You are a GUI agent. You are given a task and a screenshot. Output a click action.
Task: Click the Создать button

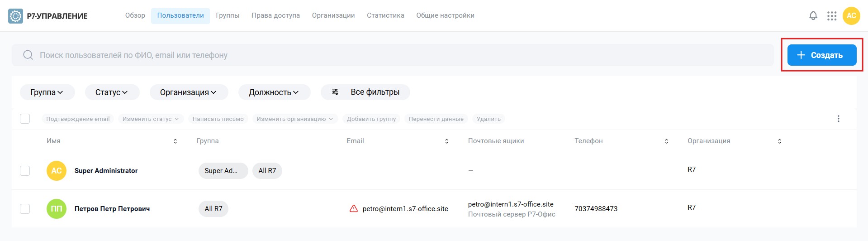click(x=822, y=55)
